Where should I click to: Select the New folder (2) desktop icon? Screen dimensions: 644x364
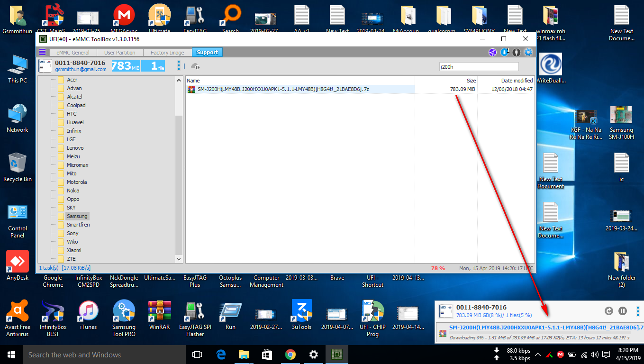tap(621, 270)
